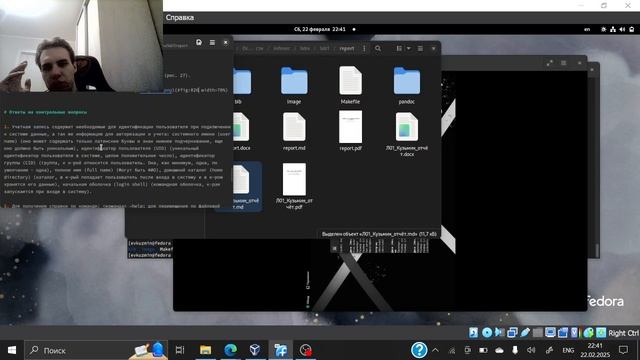Open the image folder in Files
The image size is (640, 360).
coord(294,81)
